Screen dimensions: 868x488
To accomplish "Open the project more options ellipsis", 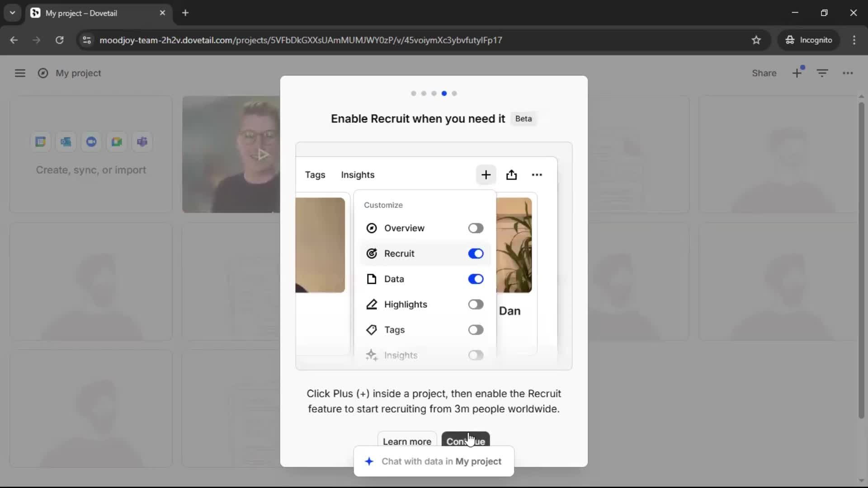I will pyautogui.click(x=848, y=73).
